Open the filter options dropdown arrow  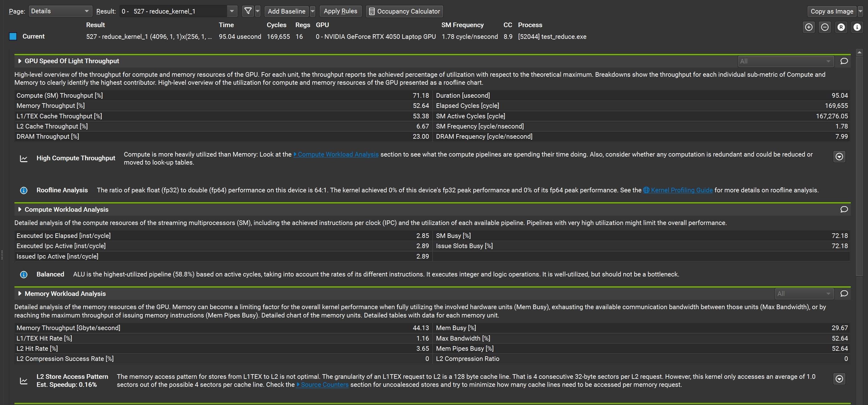[258, 11]
